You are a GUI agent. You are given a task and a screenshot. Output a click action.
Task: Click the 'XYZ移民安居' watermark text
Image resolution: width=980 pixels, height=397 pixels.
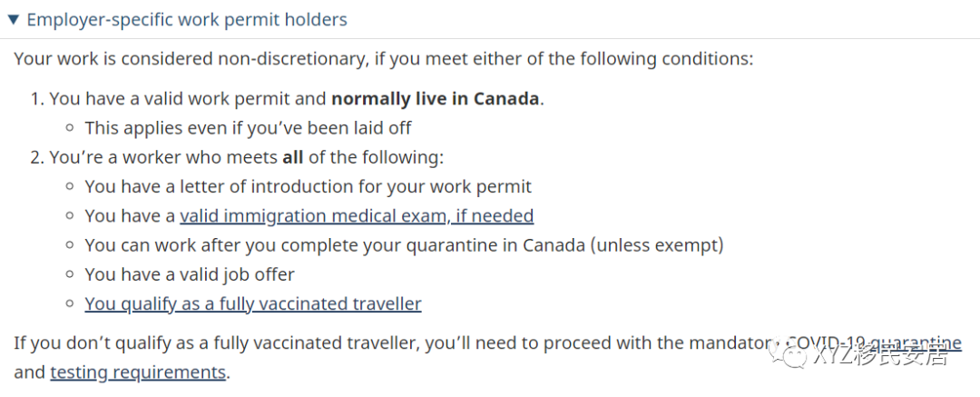coord(880,355)
